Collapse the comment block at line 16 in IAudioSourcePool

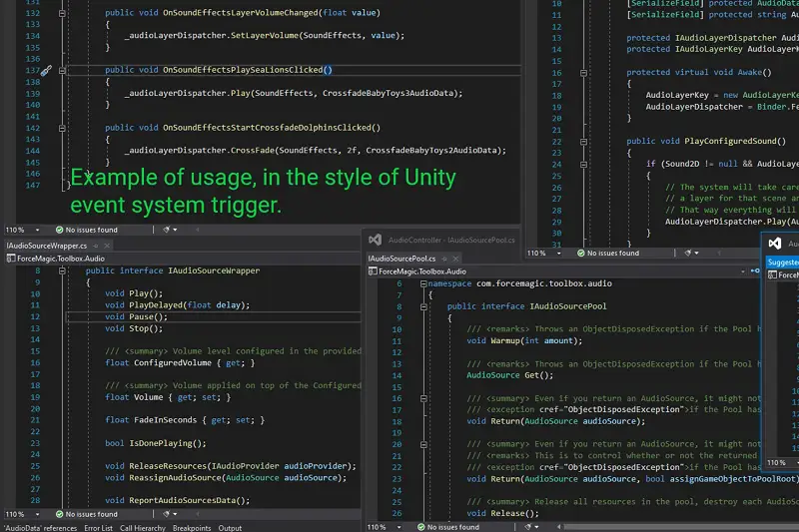click(423, 398)
